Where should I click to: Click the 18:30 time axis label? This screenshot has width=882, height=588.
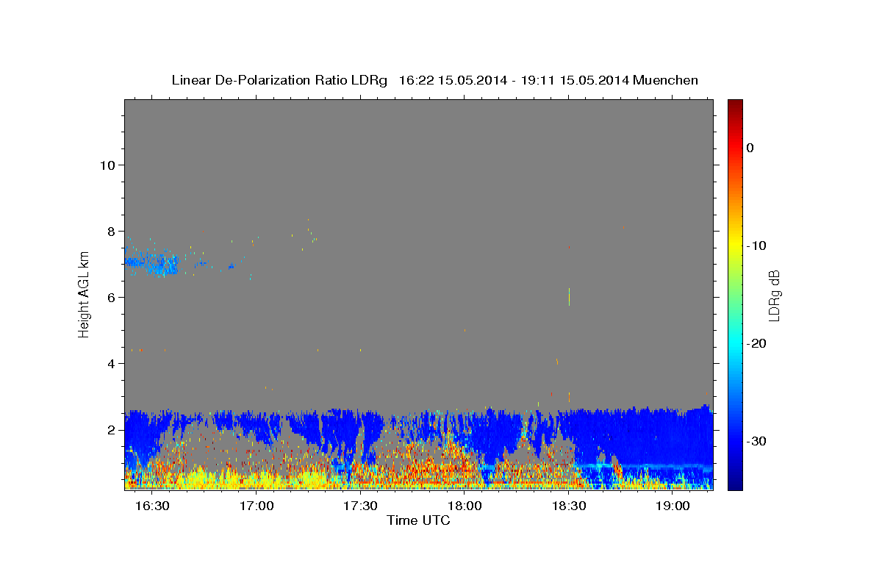coord(568,506)
